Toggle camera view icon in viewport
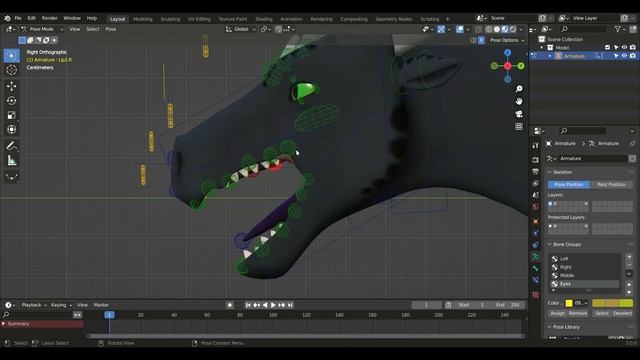Image resolution: width=640 pixels, height=360 pixels. [519, 114]
